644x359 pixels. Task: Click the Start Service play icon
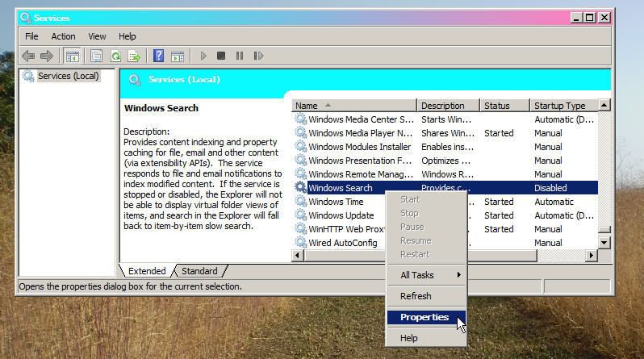click(203, 56)
